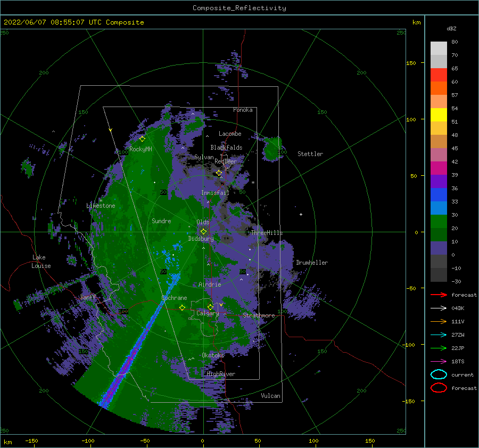Click the Sylvan label
479x448 pixels.
point(204,157)
